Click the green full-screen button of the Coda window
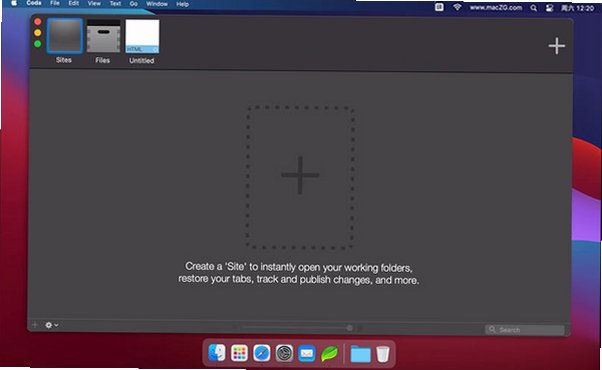This screenshot has width=602, height=370. pyautogui.click(x=38, y=44)
